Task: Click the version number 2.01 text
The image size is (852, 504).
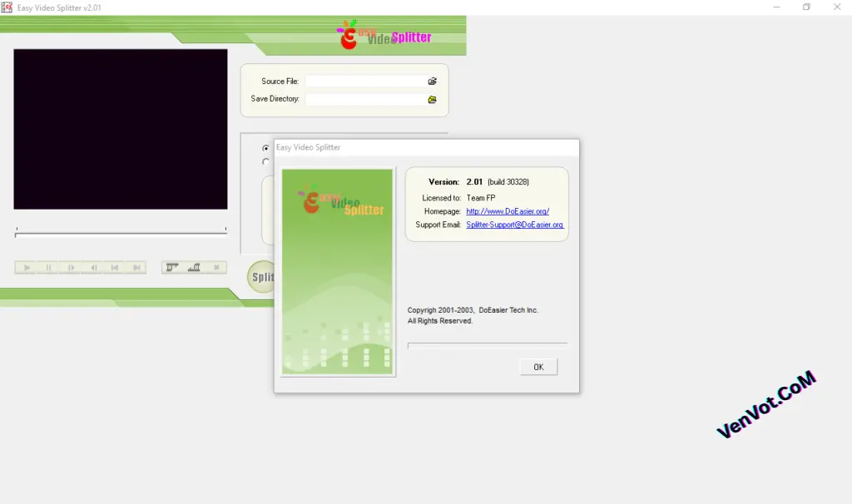Action: click(474, 182)
